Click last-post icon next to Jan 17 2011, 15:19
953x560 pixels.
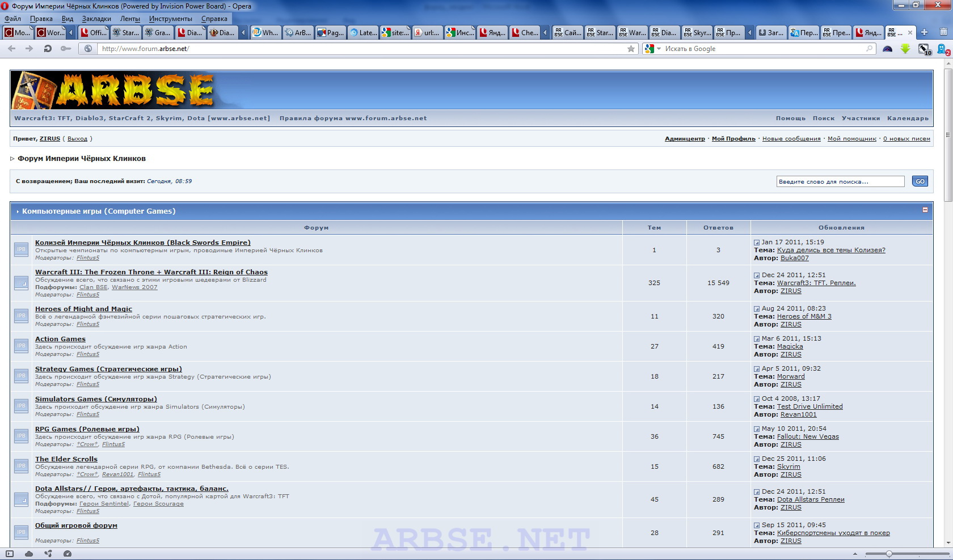pyautogui.click(x=757, y=243)
